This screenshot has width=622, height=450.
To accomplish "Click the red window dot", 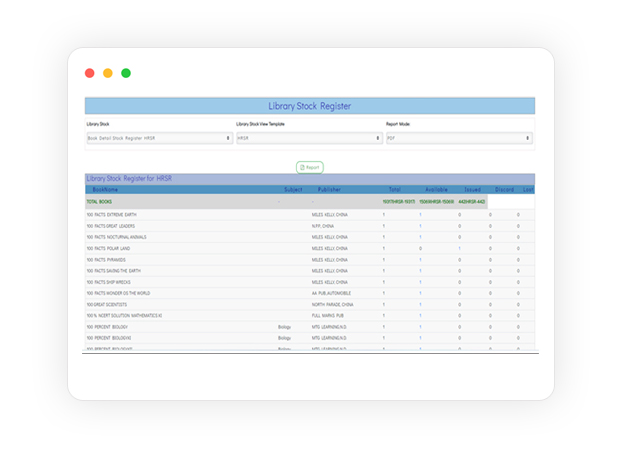I will coord(90,73).
